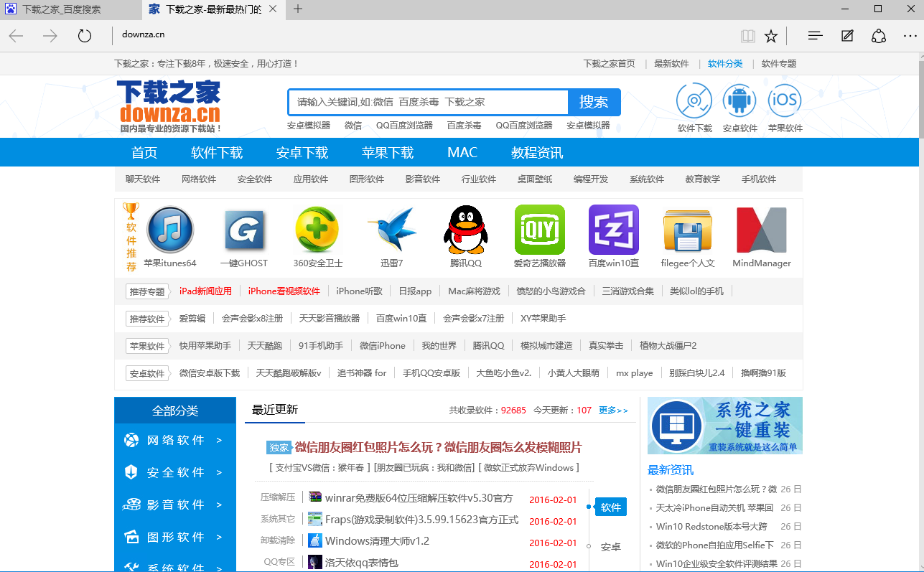Open the More actions ellipsis menu
Screen dimensions: 924x572
pyautogui.click(x=910, y=36)
